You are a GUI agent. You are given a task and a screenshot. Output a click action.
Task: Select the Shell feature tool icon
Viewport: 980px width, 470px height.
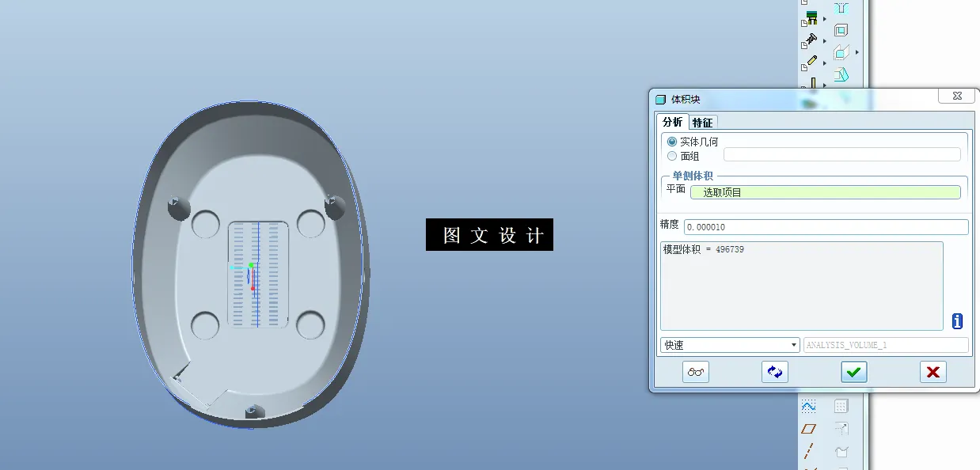(x=841, y=28)
